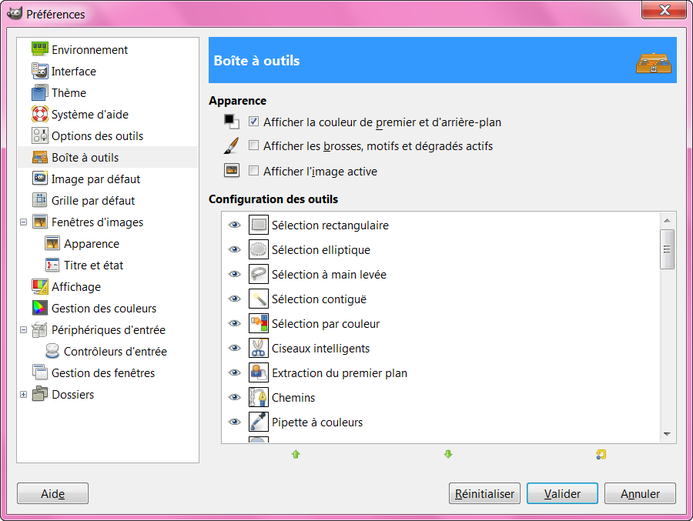Click the Extraction du premier plan icon
This screenshot has height=521, width=693.
coord(259,373)
